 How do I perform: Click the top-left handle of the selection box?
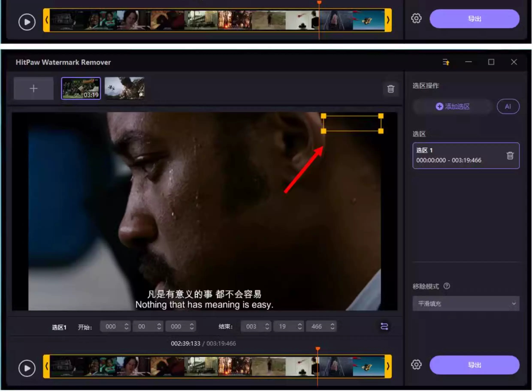pyautogui.click(x=323, y=116)
